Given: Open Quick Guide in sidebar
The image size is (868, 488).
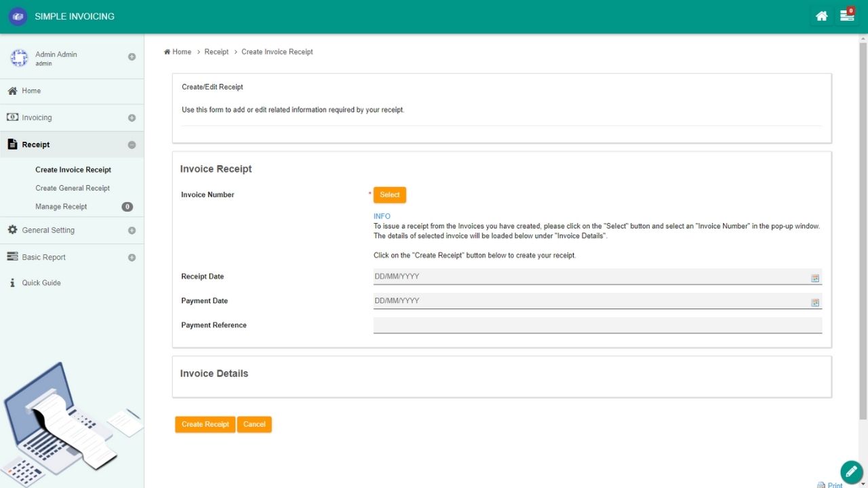Looking at the screenshot, I should click(41, 283).
